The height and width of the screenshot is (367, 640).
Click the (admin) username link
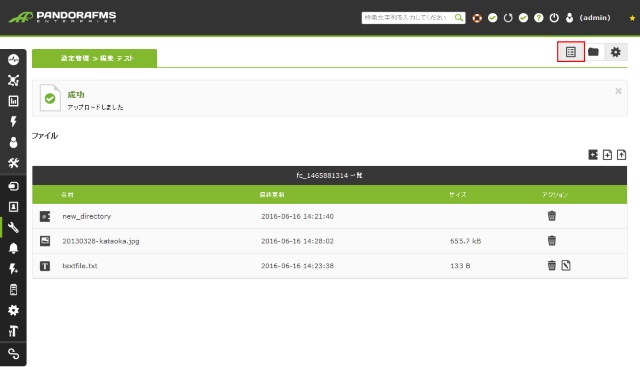[x=595, y=18]
